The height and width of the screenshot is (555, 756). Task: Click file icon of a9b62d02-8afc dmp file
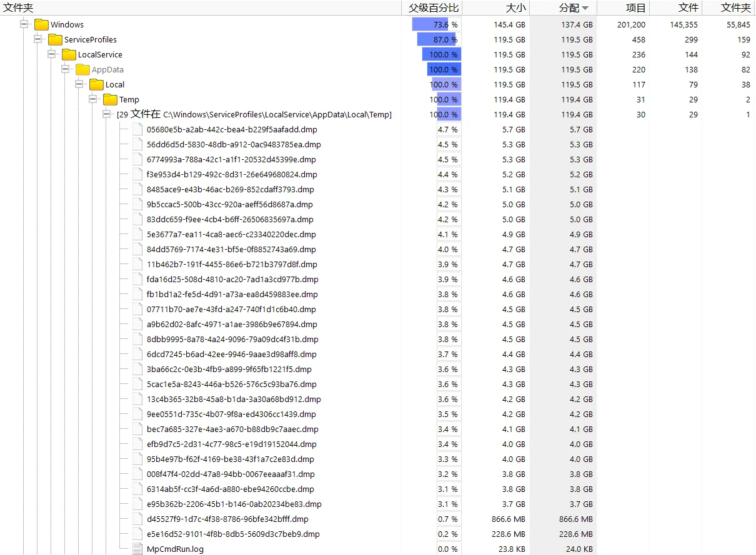click(137, 324)
